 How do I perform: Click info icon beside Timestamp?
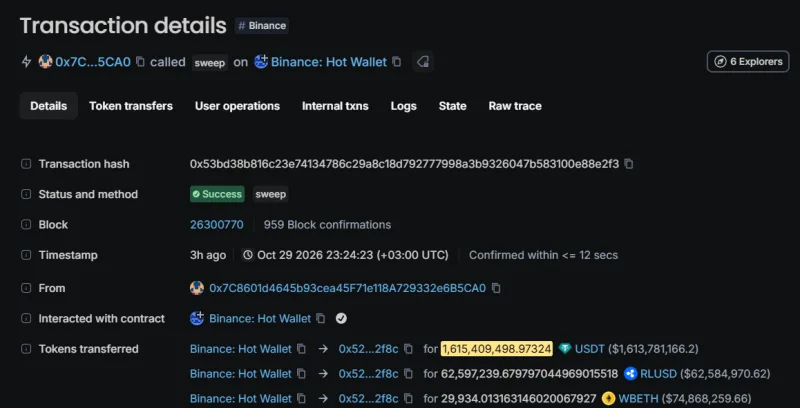click(x=26, y=254)
